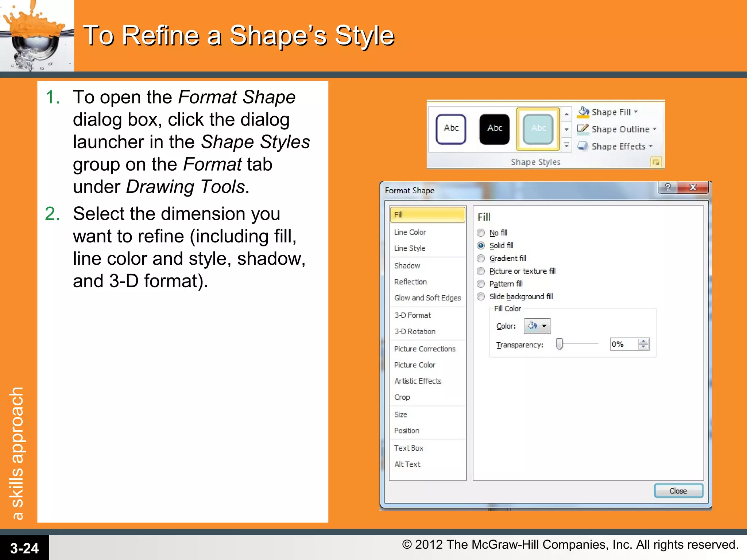Open the 3-D Format category

[413, 315]
